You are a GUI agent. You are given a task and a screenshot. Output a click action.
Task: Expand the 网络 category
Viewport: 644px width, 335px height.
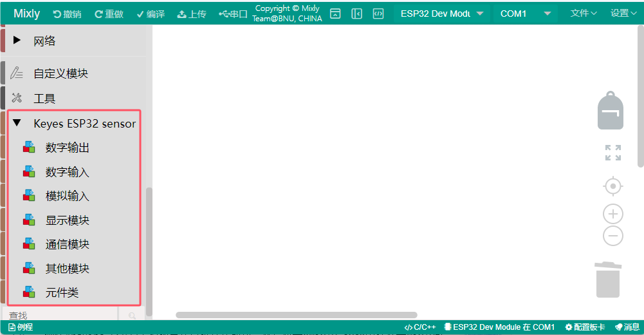(x=17, y=41)
